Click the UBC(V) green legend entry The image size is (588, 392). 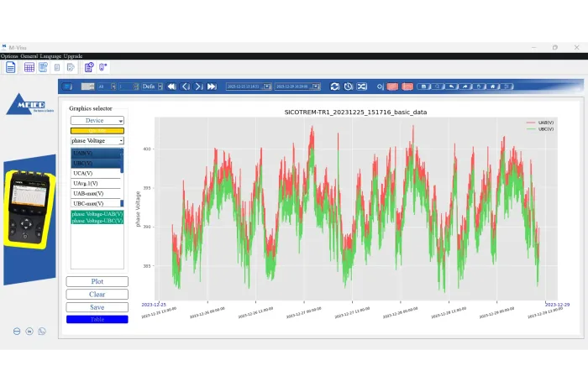tap(540, 129)
